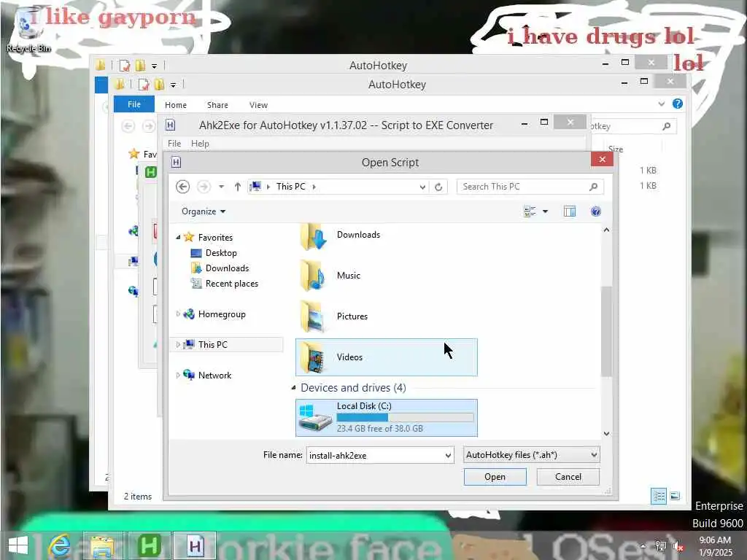Image resolution: width=747 pixels, height=560 pixels.
Task: Launch Internet Explorer from taskbar
Action: point(60,545)
